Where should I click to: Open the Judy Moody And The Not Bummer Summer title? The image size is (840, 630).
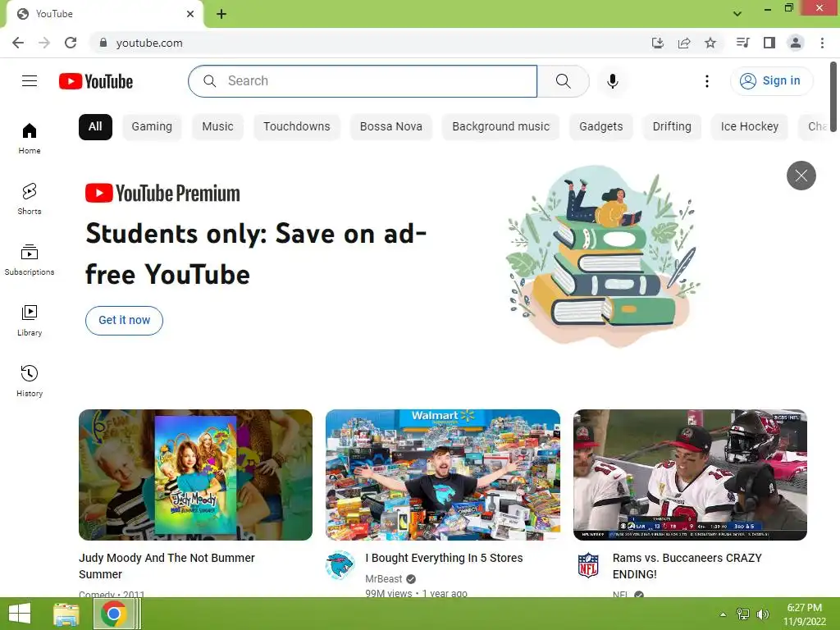(x=167, y=566)
